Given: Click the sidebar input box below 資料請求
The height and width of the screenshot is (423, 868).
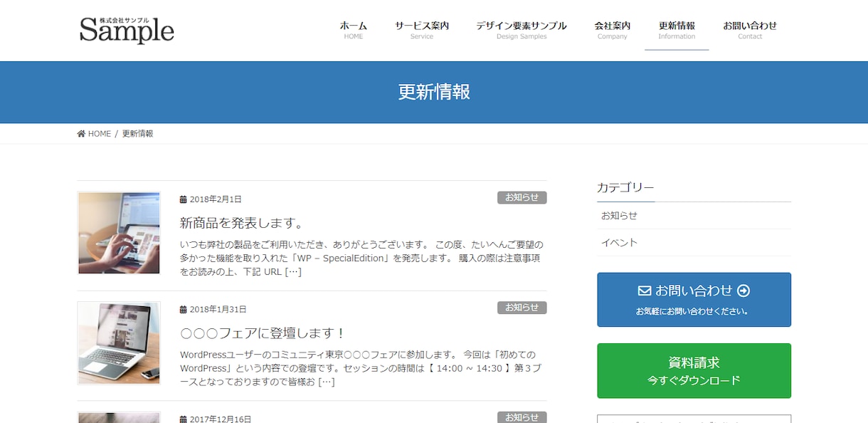Looking at the screenshot, I should tap(694, 419).
